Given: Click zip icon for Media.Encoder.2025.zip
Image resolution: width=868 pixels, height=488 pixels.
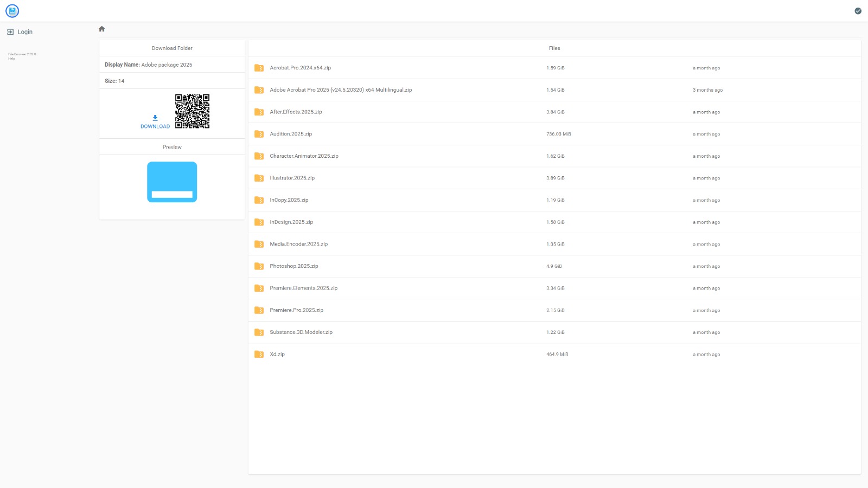Looking at the screenshot, I should 259,244.
